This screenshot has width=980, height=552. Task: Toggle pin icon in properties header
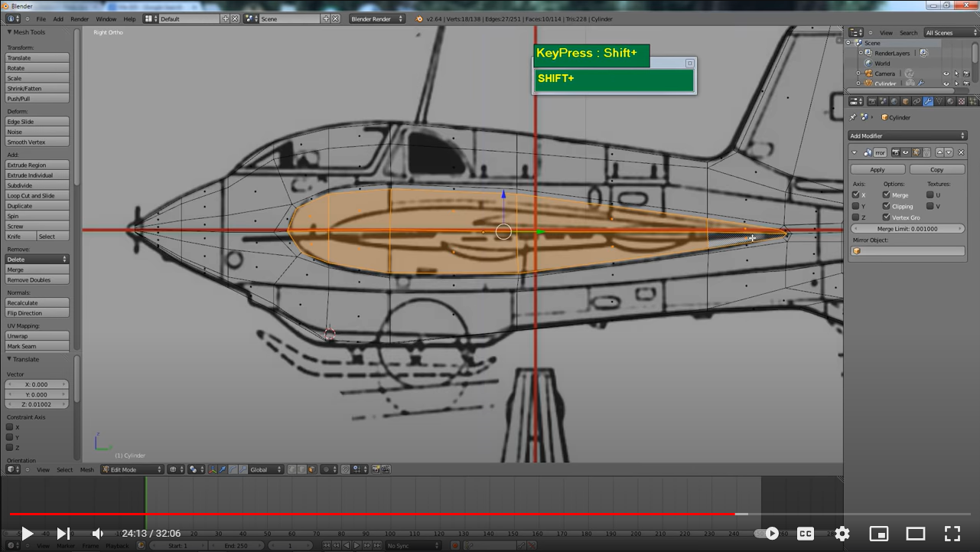tap(853, 117)
